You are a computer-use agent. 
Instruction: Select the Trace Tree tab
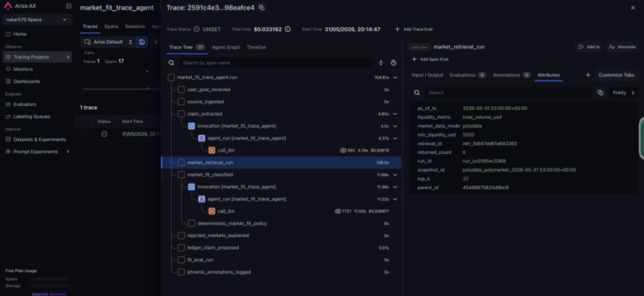tap(187, 47)
